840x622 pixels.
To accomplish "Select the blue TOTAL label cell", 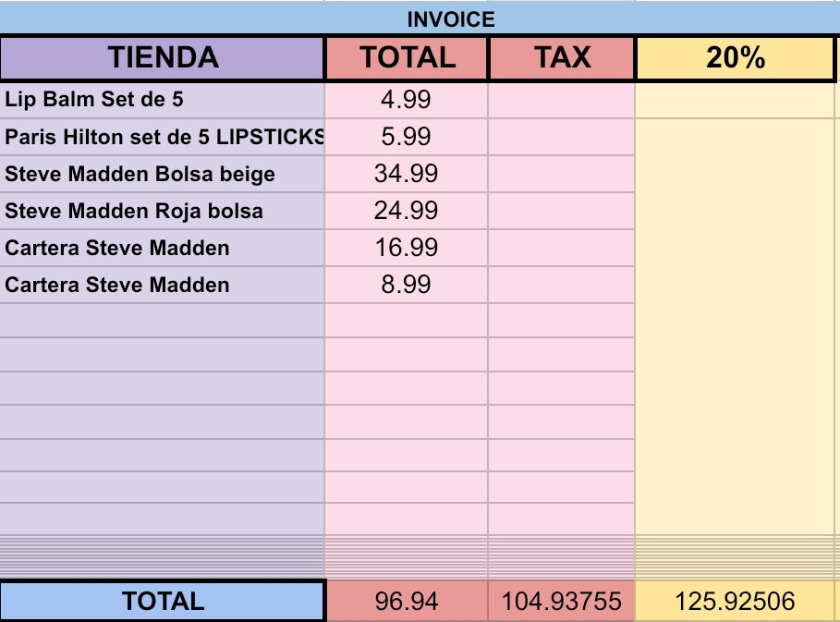I will (x=163, y=601).
